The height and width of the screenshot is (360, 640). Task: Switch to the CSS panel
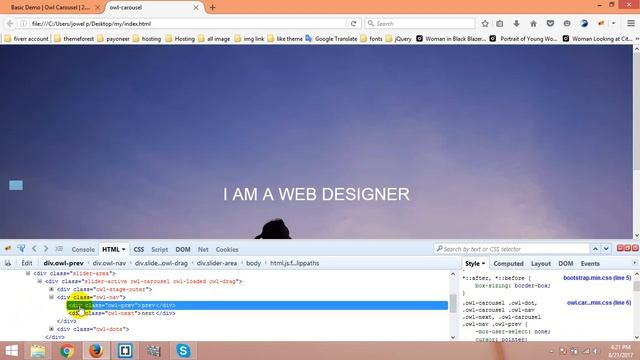139,249
